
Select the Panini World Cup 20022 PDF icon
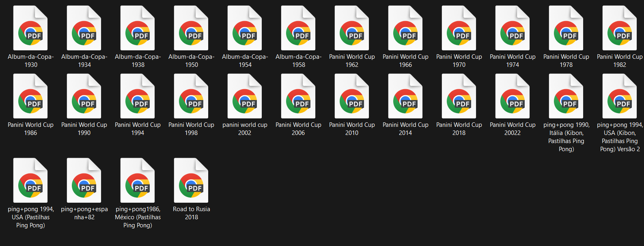[513, 96]
